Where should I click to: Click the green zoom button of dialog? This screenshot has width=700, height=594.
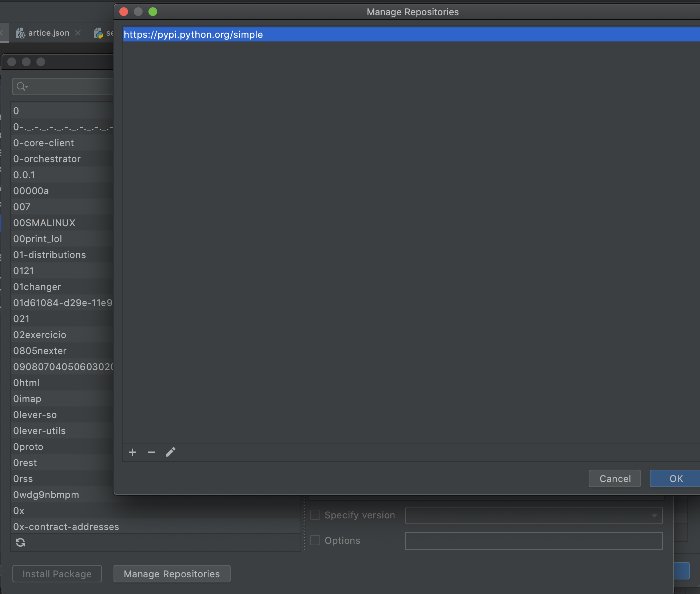point(153,12)
